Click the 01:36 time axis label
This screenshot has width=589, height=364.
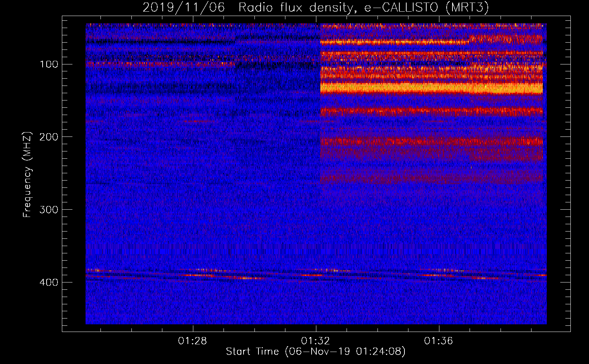coord(438,341)
